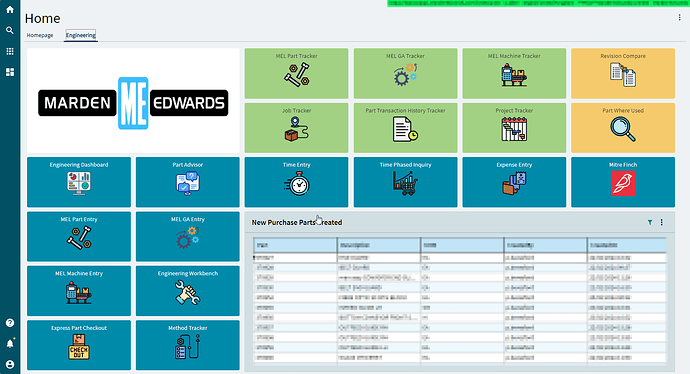
Task: Open the Express Part Checkout tile
Action: coord(79,345)
